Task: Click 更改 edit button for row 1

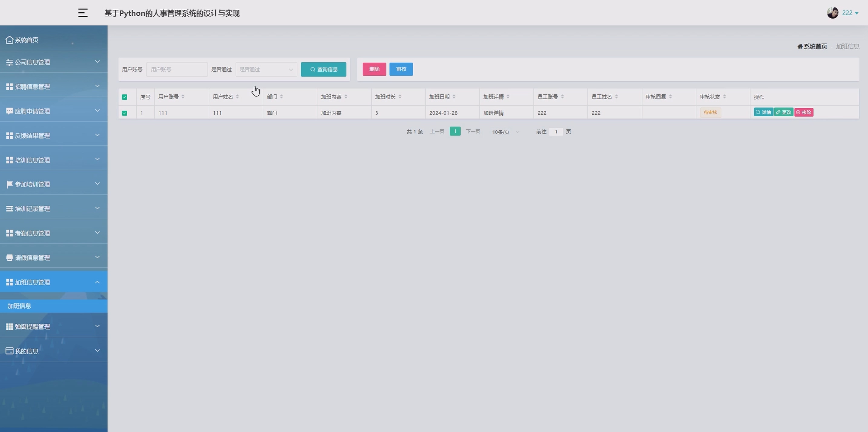Action: pos(784,113)
